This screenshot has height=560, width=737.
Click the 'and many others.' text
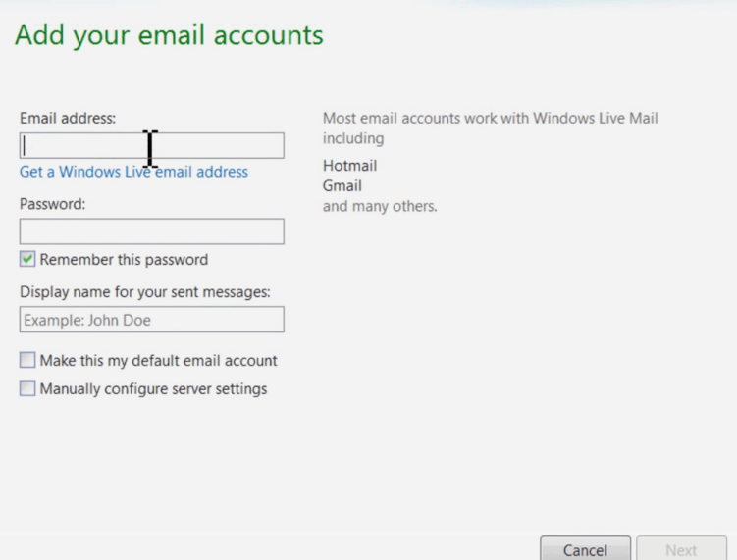click(x=380, y=206)
